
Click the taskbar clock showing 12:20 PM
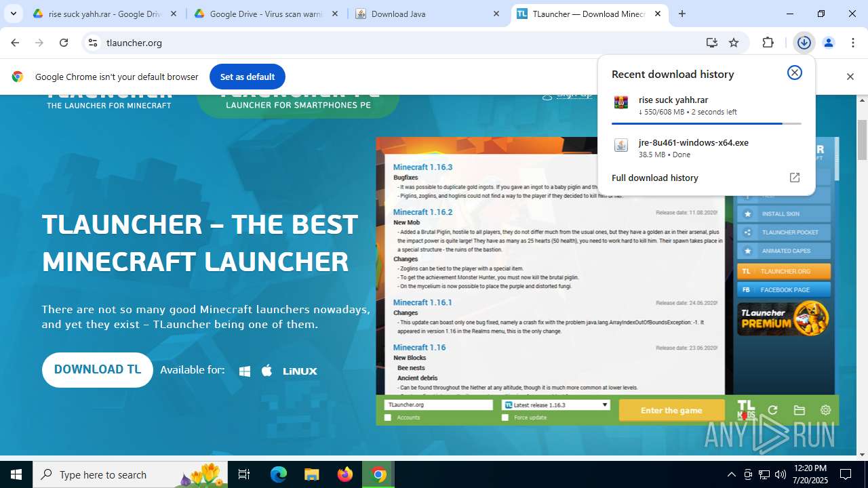click(809, 474)
